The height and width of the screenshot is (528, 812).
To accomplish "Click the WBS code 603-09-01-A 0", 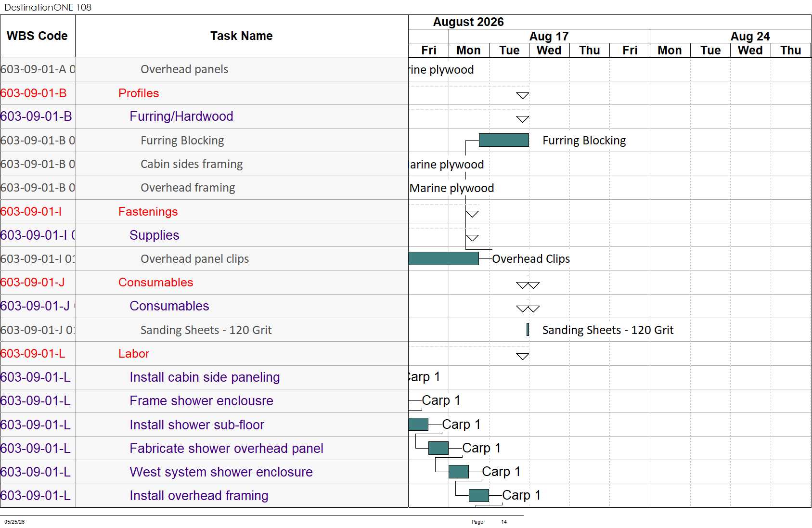I will (x=38, y=69).
